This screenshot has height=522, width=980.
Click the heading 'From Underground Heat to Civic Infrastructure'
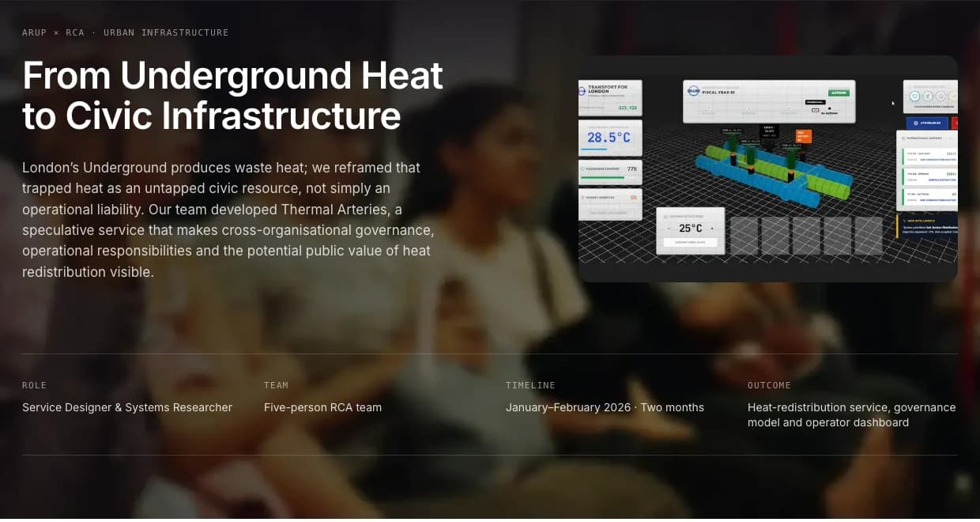click(x=233, y=96)
